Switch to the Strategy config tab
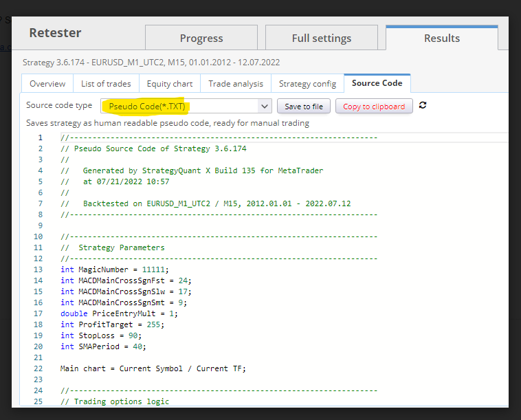Image resolution: width=521 pixels, height=420 pixels. click(307, 84)
